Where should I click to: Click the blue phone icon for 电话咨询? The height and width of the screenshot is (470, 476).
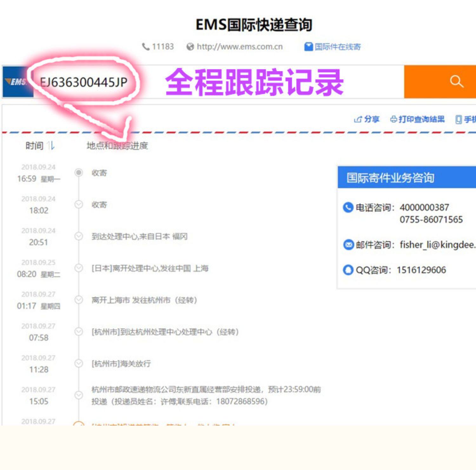point(348,207)
